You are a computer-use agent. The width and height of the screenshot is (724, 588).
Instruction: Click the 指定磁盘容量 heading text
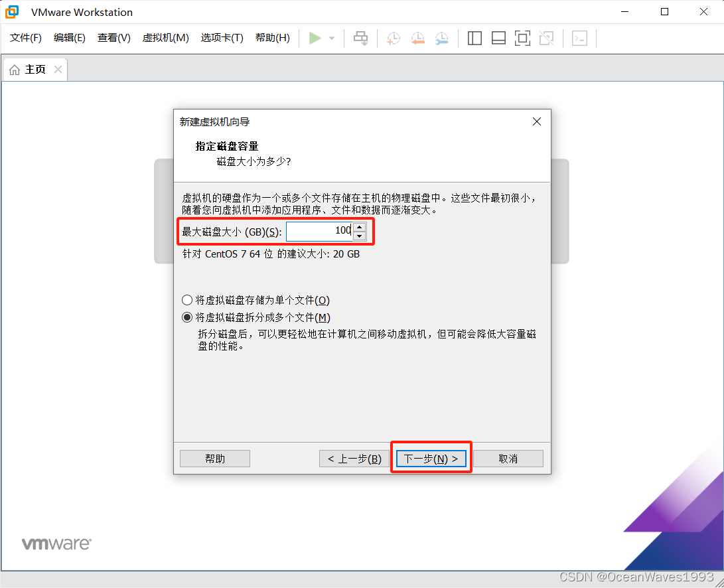(x=227, y=147)
